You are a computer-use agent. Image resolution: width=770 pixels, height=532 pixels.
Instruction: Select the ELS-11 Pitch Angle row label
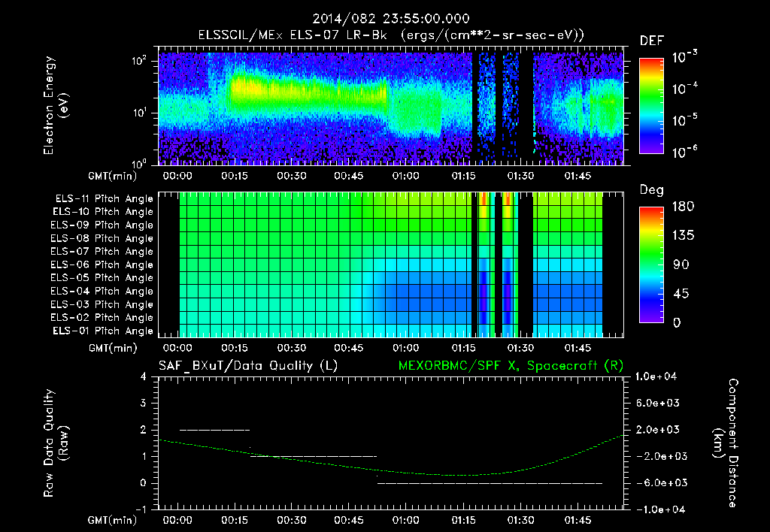[x=104, y=199]
